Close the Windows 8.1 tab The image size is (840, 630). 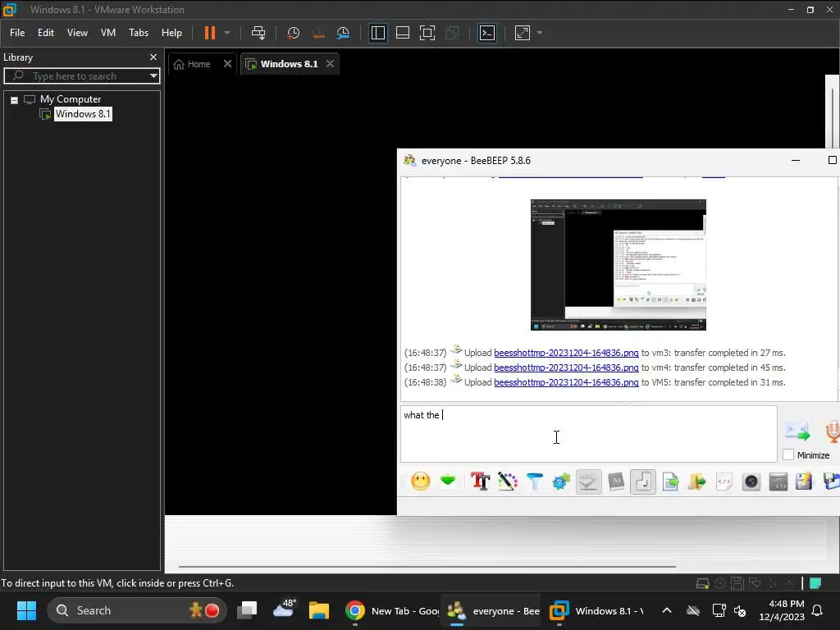tap(330, 64)
